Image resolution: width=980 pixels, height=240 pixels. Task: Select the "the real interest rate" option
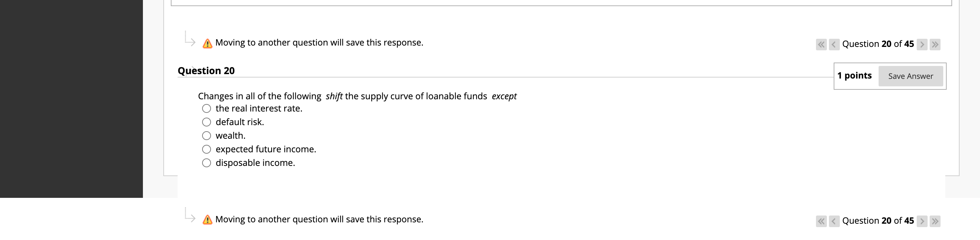tap(206, 108)
